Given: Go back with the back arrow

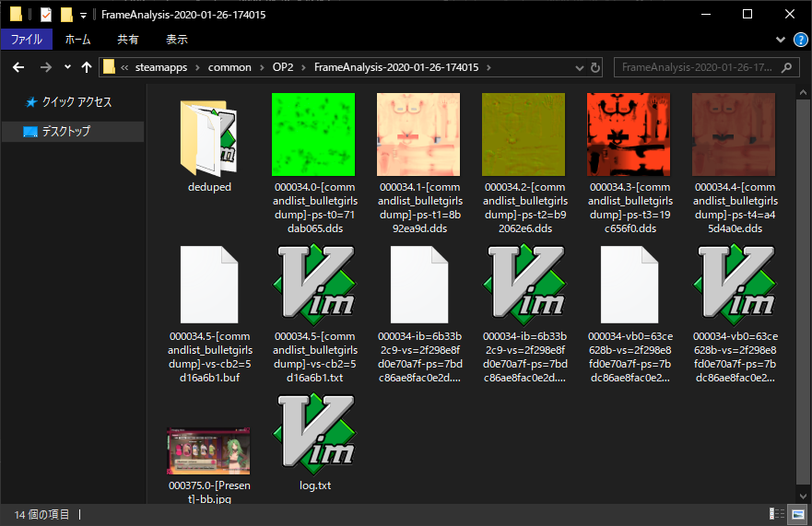Looking at the screenshot, I should coord(18,67).
